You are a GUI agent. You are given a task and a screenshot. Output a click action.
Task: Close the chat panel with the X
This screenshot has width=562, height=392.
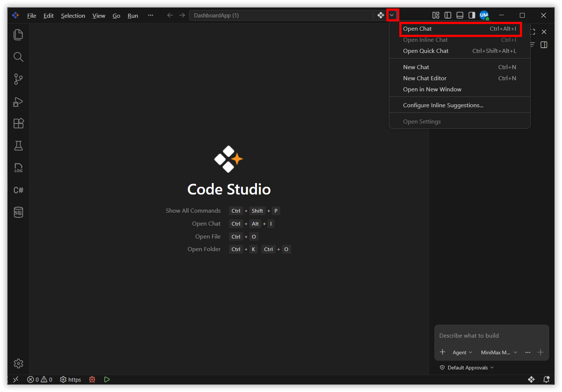(x=544, y=32)
